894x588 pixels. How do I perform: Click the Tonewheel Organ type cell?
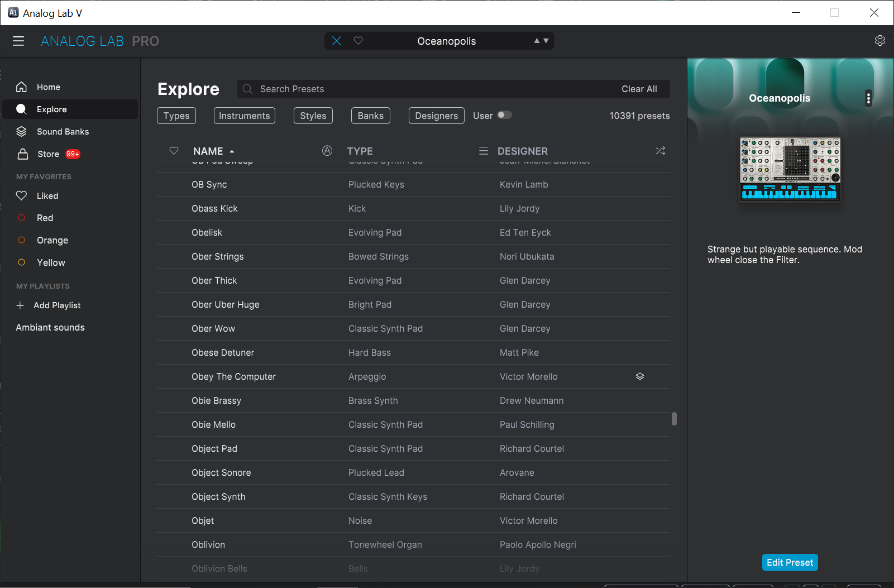click(x=385, y=544)
